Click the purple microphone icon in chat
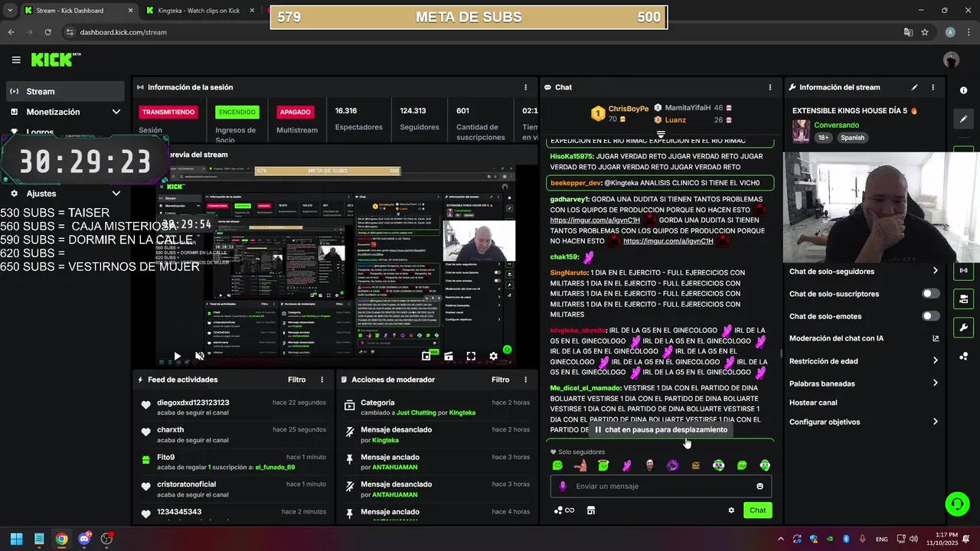Viewport: 980px width, 551px height. 563,486
